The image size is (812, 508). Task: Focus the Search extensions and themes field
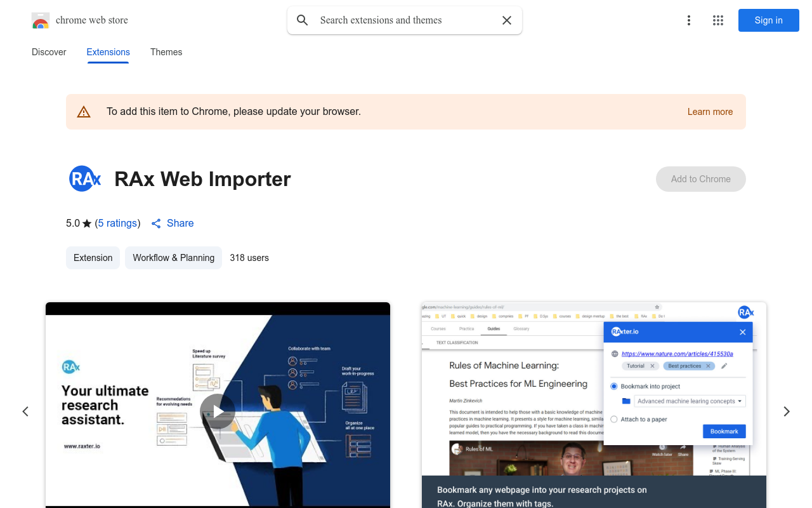[405, 20]
